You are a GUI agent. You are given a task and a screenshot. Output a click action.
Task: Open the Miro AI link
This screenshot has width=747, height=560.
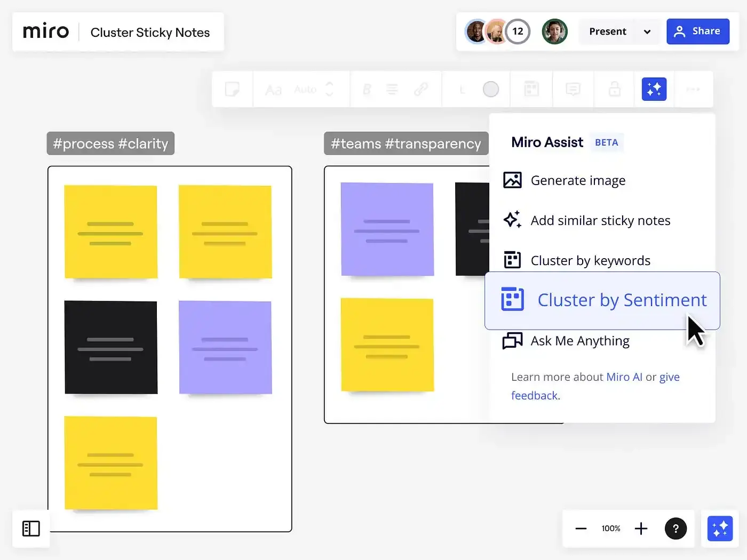pyautogui.click(x=624, y=377)
